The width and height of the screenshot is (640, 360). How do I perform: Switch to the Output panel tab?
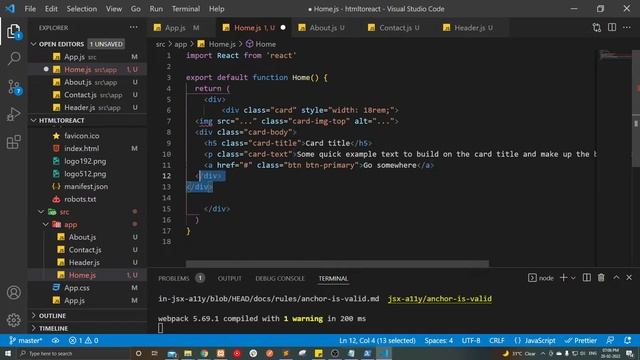click(x=229, y=278)
